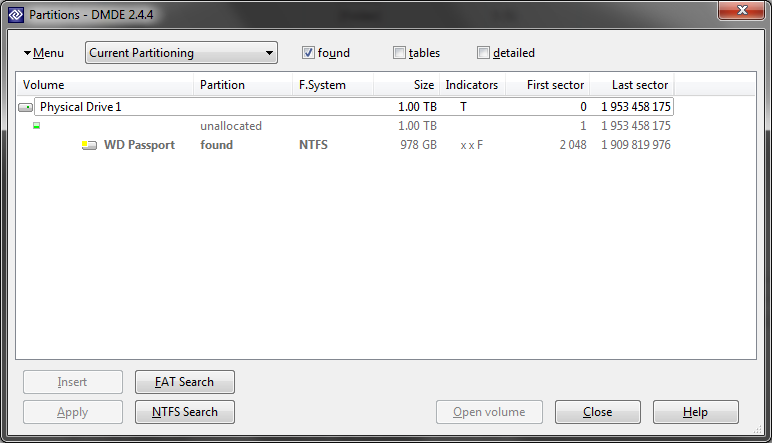The image size is (772, 443).
Task: Click the disabled Insert button
Action: (72, 382)
